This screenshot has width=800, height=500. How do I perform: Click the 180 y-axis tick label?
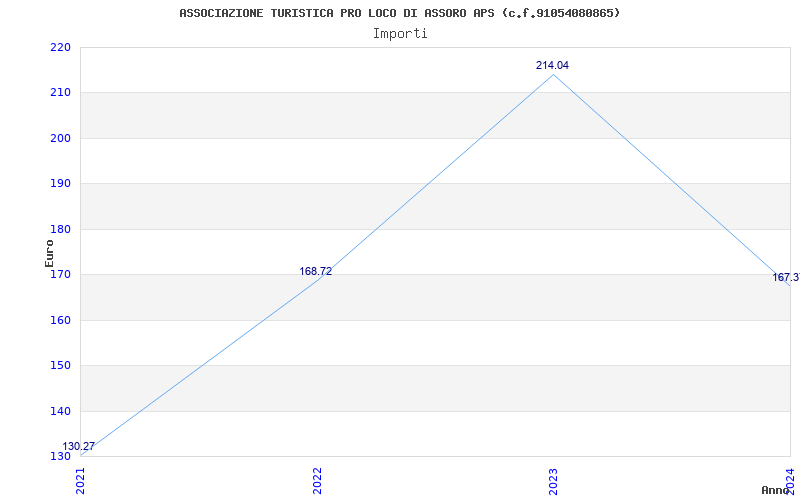pyautogui.click(x=60, y=229)
